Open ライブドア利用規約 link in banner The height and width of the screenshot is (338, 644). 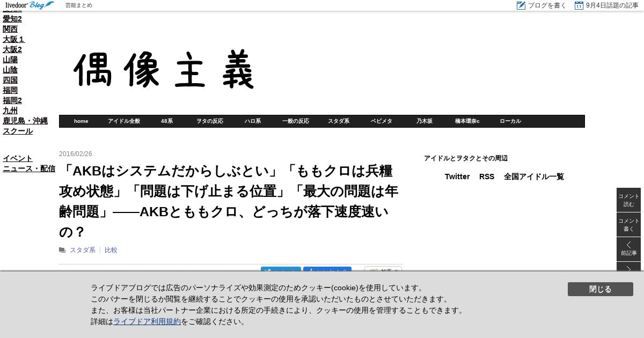(x=147, y=322)
